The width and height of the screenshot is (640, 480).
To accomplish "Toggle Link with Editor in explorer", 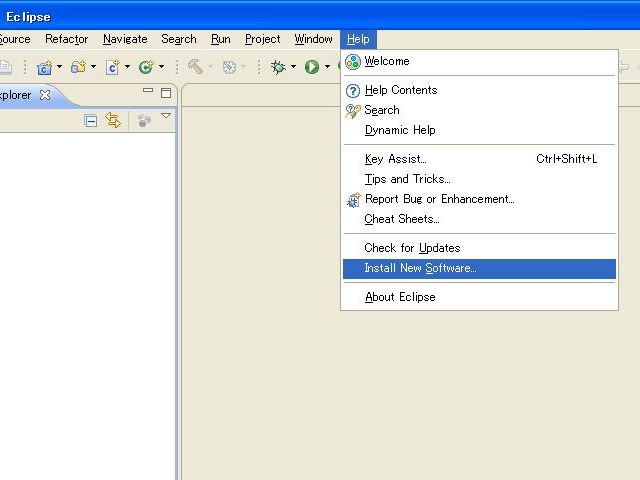I will pos(113,120).
